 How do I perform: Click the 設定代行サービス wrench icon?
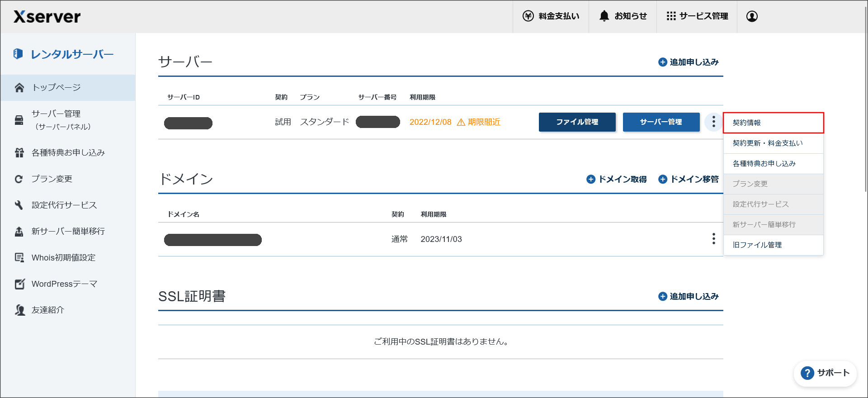click(x=19, y=205)
